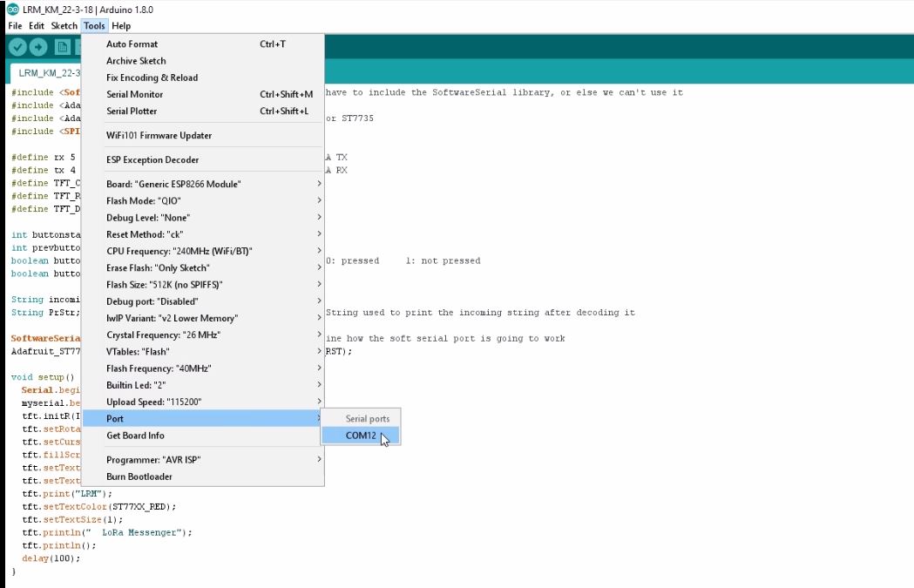The width and height of the screenshot is (914, 588).
Task: Click the '#define rx 5' line
Action: [x=44, y=157]
